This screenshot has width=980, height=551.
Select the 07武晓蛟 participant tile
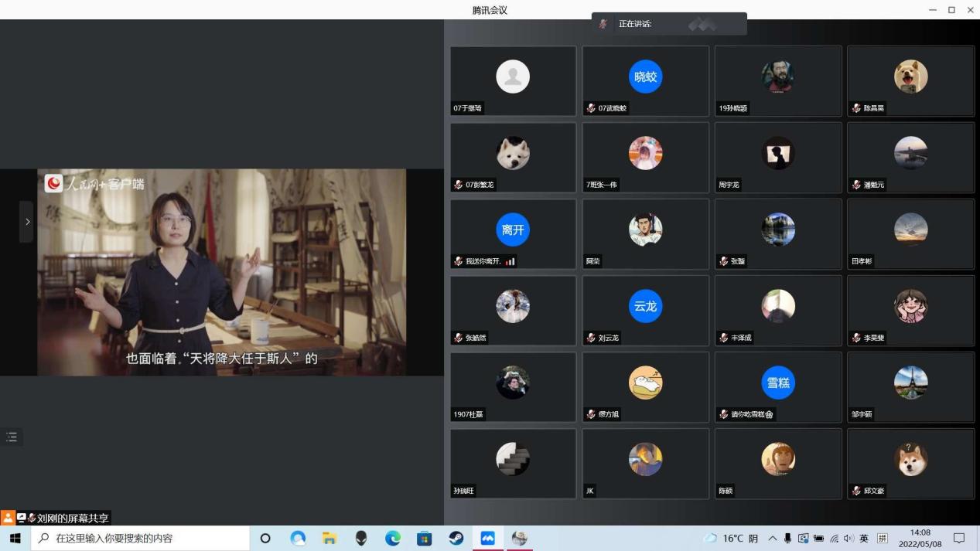coord(645,81)
